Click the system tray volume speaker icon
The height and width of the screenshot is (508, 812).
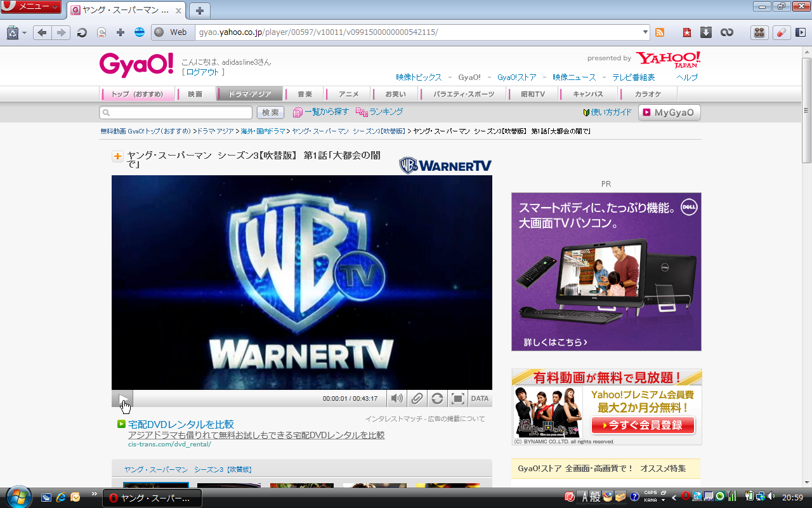point(771,497)
